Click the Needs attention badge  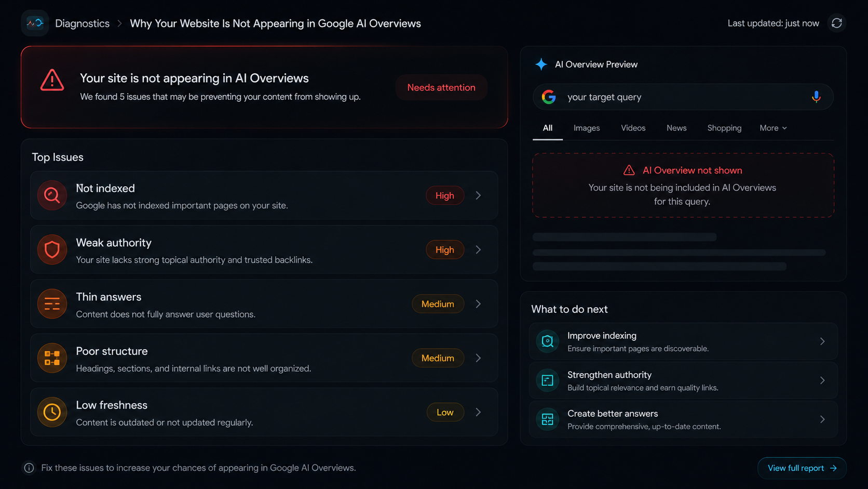[441, 87]
